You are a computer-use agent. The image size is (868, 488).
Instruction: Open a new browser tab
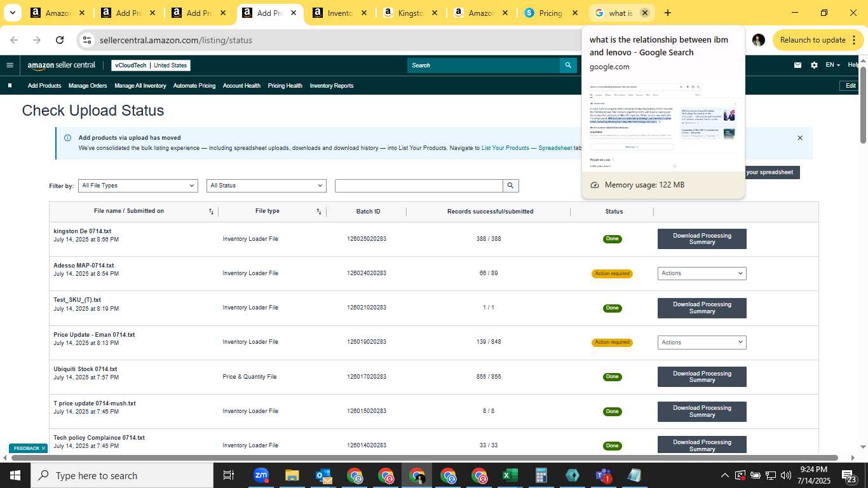point(667,13)
